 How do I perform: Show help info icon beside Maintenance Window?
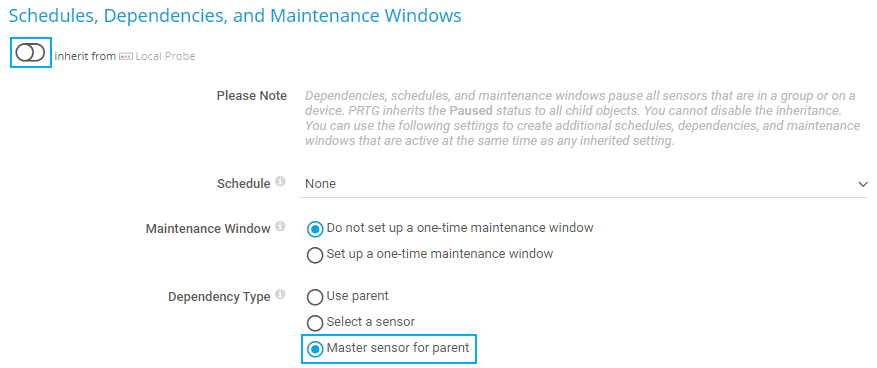(280, 227)
